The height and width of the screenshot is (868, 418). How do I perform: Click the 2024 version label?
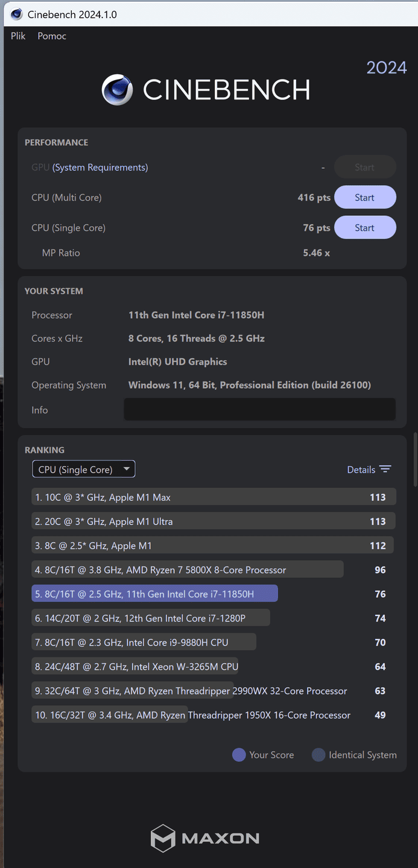[387, 68]
